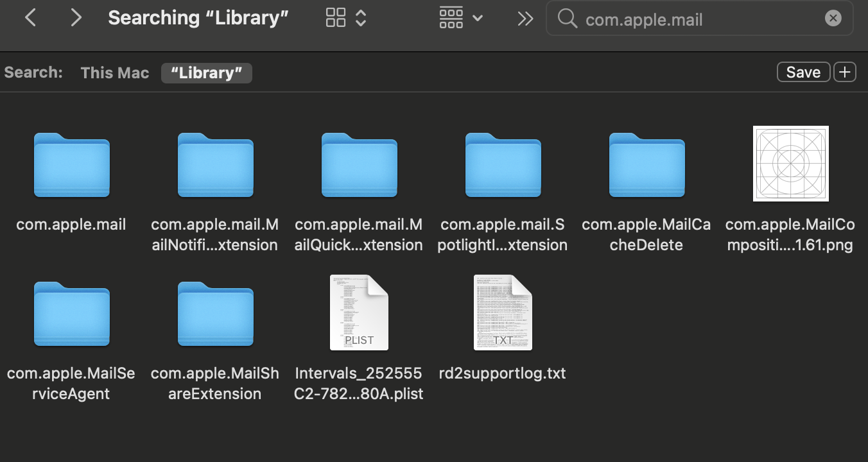This screenshot has width=868, height=462.
Task: Show more toolbar items via double chevron
Action: 525,19
